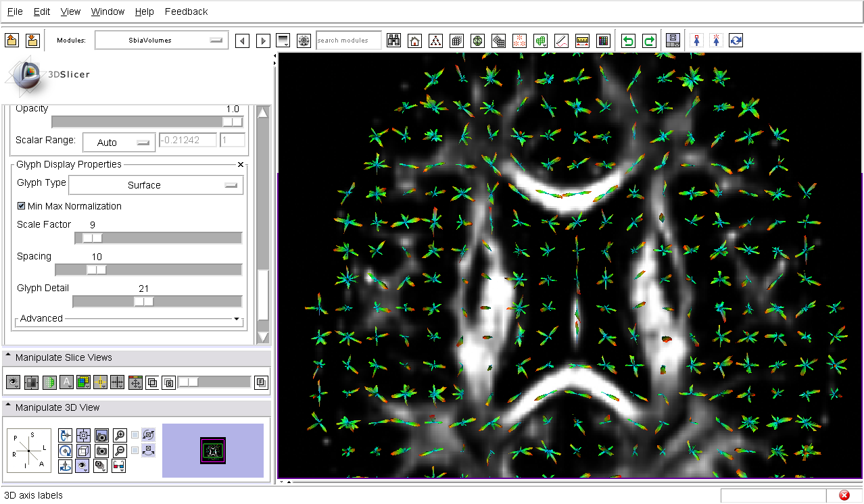Toggle Min Max Normalization checkbox
The width and height of the screenshot is (864, 504).
pyautogui.click(x=22, y=206)
